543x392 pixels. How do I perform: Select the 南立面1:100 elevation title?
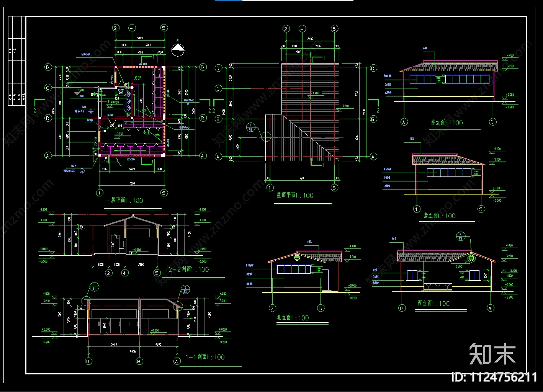tap(439, 216)
